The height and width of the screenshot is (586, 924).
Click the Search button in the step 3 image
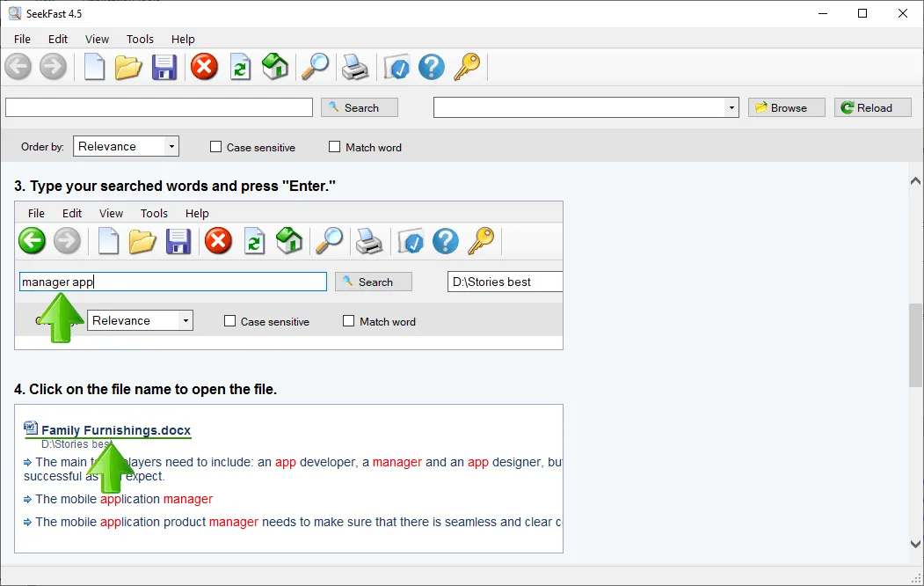click(x=374, y=282)
